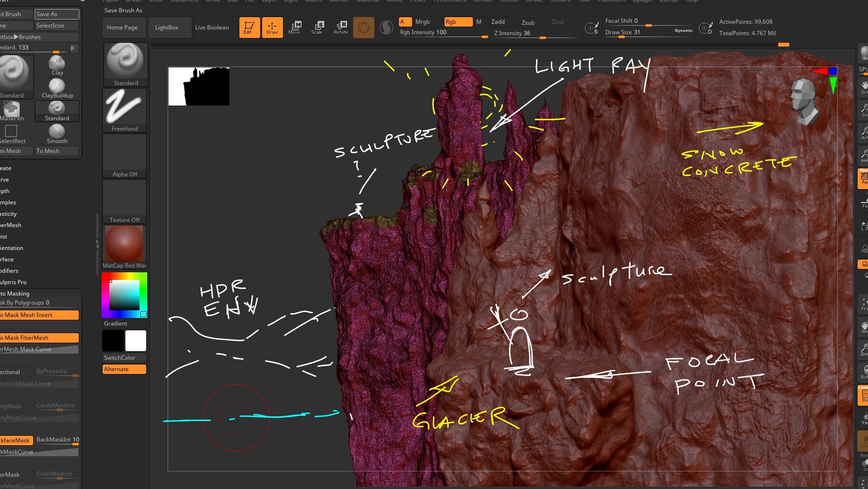The height and width of the screenshot is (489, 868).
Task: Toggle the A channel button
Action: pyautogui.click(x=405, y=22)
